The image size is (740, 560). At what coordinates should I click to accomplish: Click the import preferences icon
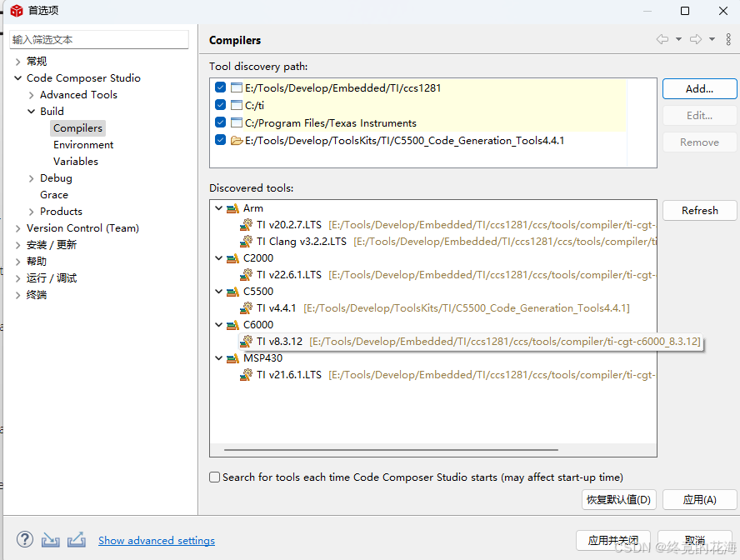coord(51,540)
